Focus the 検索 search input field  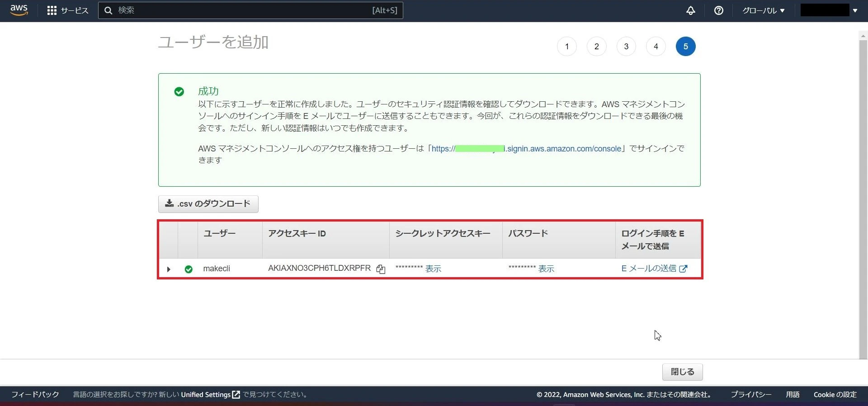click(x=250, y=10)
